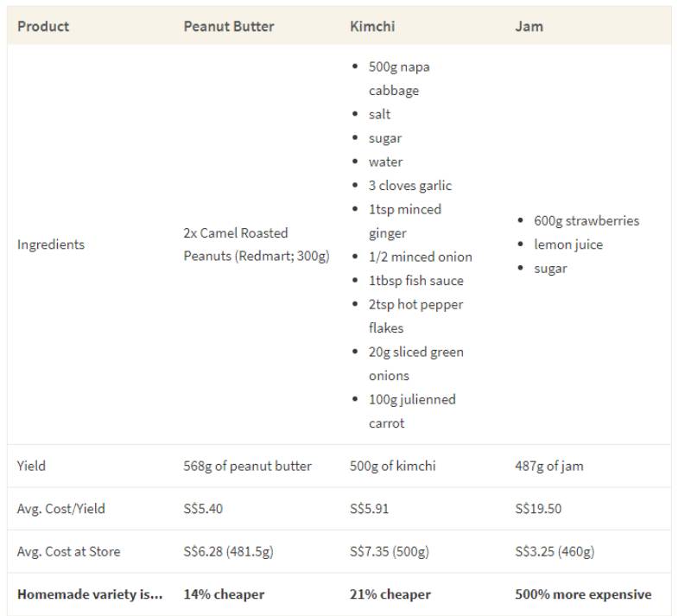Image resolution: width=691 pixels, height=616 pixels.
Task: Click the 1tbsp fish sauce list item
Action: pyautogui.click(x=415, y=281)
